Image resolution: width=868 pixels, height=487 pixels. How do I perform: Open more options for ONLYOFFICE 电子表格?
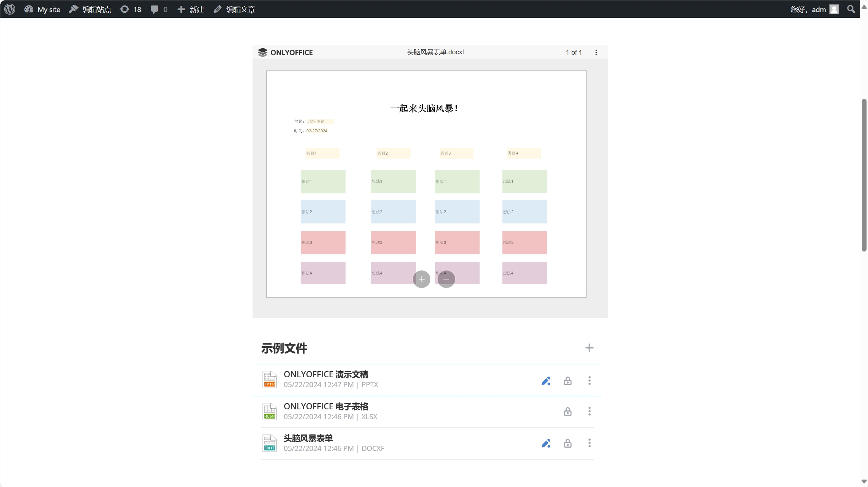589,411
